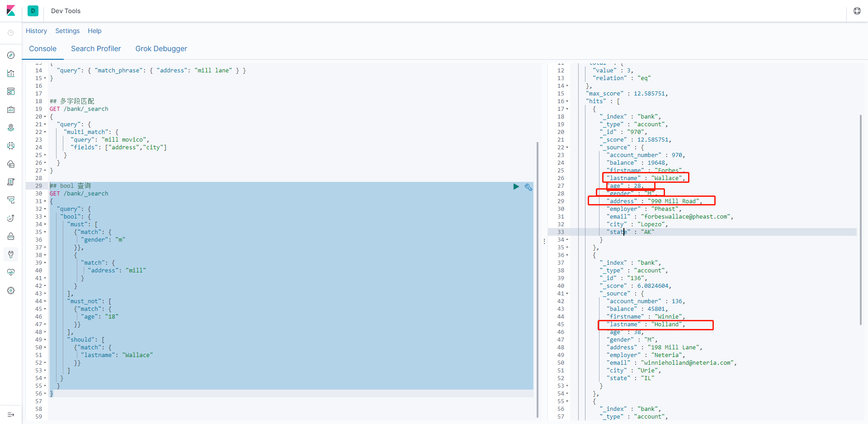The width and height of the screenshot is (868, 424).
Task: Open the Uptime app icon
Action: coord(11,218)
